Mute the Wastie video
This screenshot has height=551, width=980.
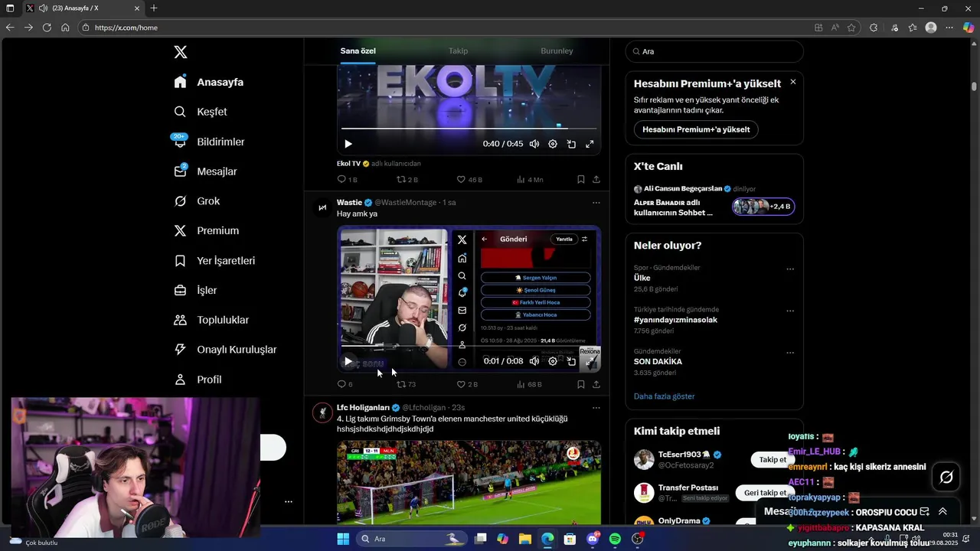tap(534, 361)
